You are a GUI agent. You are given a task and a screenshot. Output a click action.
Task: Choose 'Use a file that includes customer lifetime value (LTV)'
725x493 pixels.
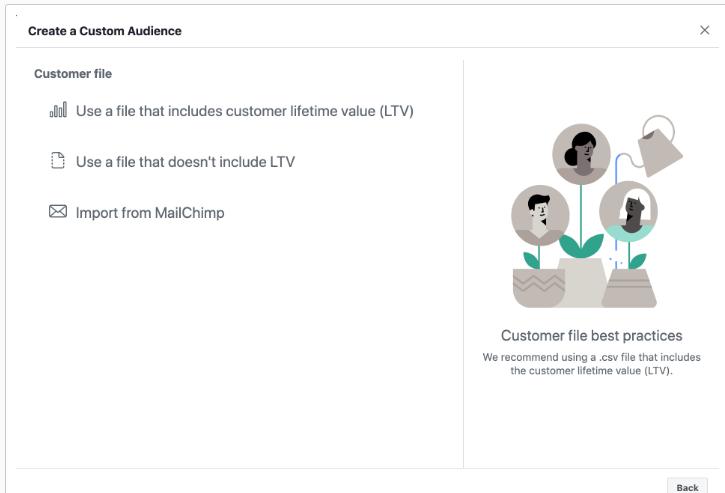pos(245,111)
